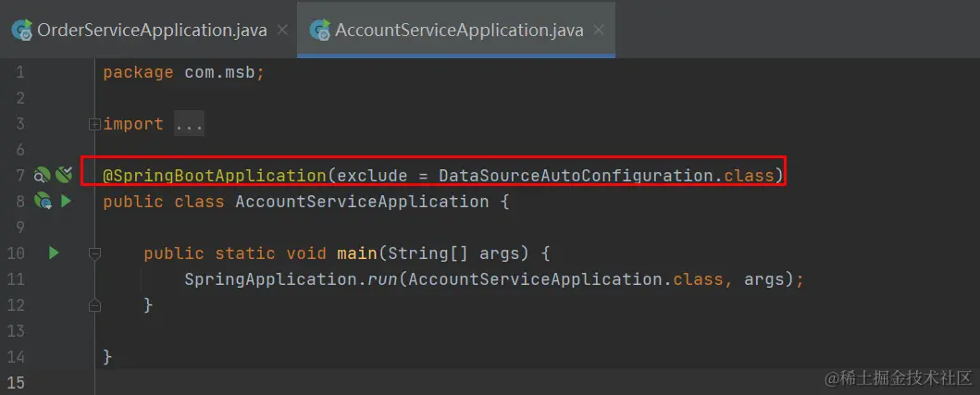
Task: Close the OrderServiceApplication.java tab
Action: 282,30
